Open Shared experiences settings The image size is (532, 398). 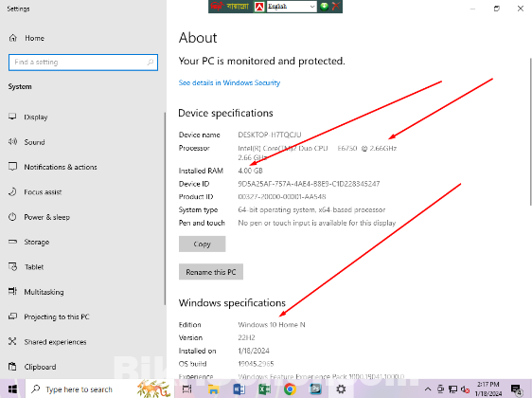pos(47,342)
